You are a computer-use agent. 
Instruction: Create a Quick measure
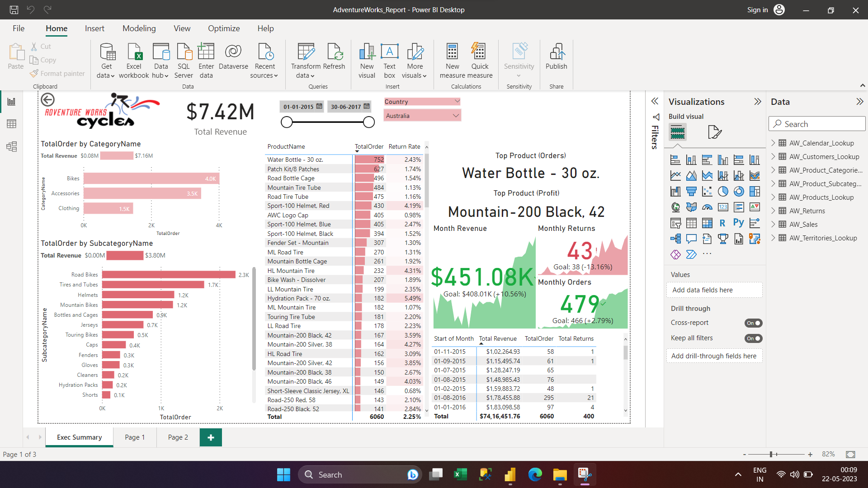[480, 61]
